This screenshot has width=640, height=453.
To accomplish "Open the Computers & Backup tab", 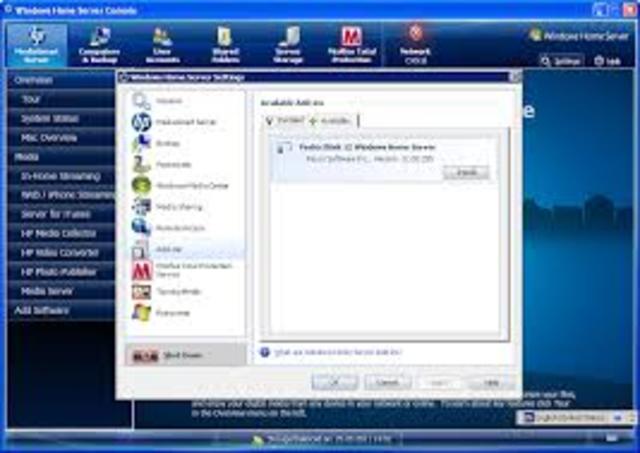I will point(99,45).
